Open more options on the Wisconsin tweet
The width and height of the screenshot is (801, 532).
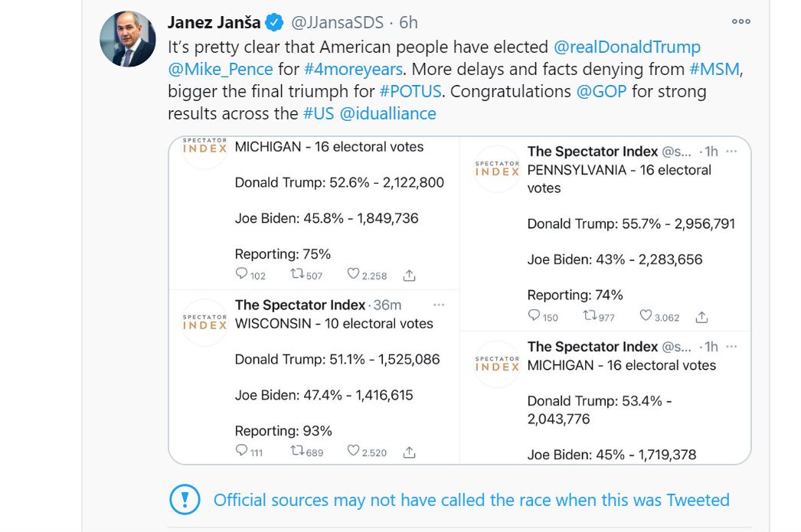click(x=439, y=305)
